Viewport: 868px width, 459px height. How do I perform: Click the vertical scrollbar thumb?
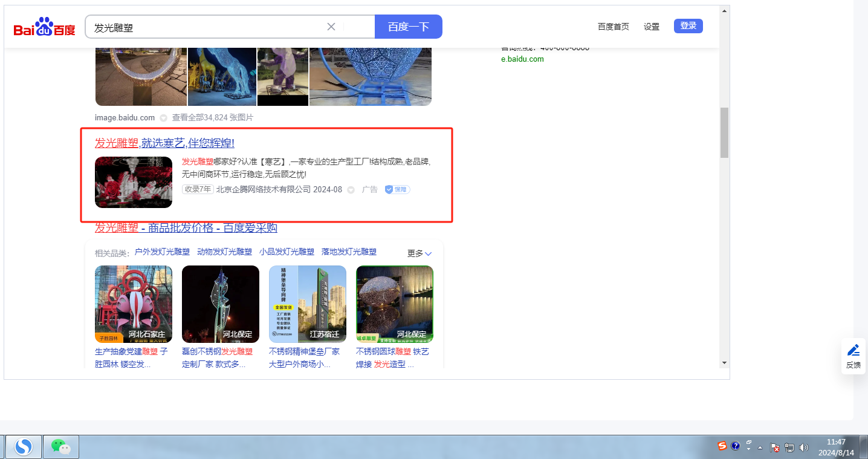point(724,132)
